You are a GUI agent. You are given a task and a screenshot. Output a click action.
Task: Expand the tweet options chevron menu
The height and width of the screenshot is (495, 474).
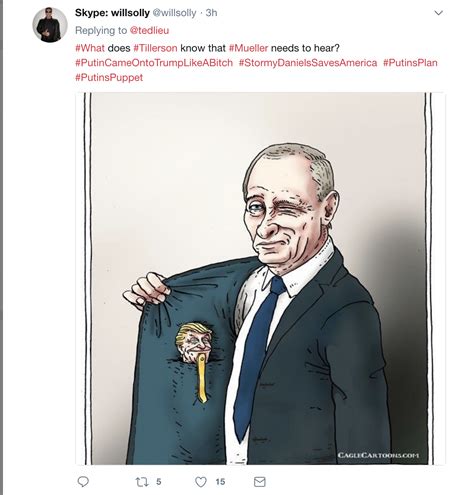(439, 13)
